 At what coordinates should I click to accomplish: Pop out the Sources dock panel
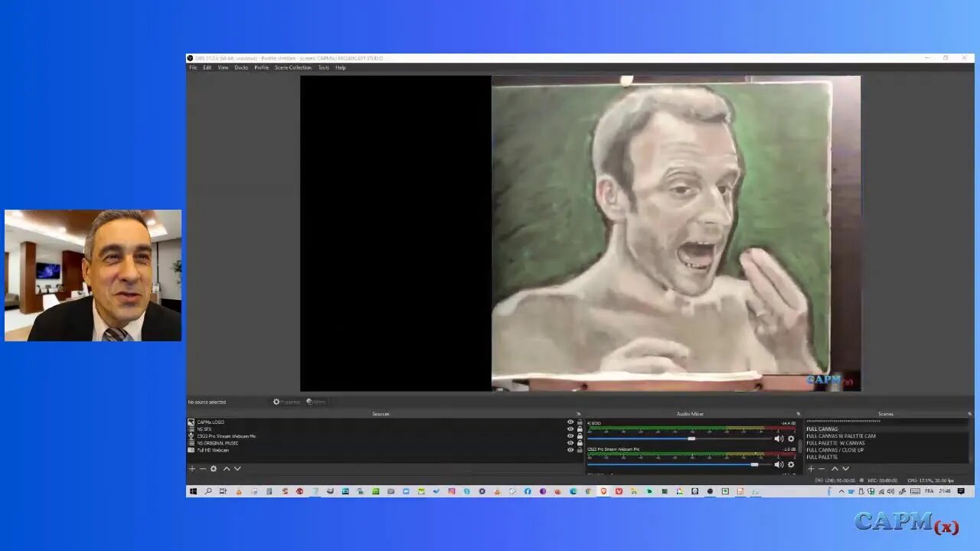pos(578,414)
